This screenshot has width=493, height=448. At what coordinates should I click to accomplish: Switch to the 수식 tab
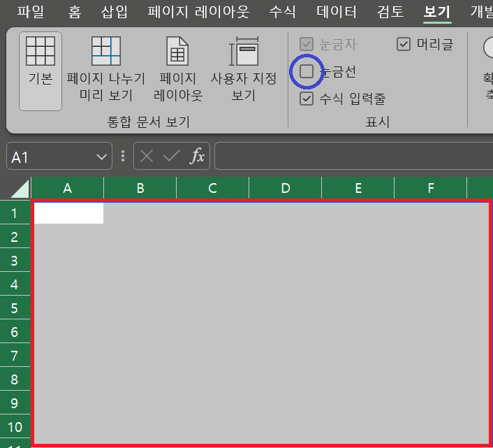[x=283, y=12]
